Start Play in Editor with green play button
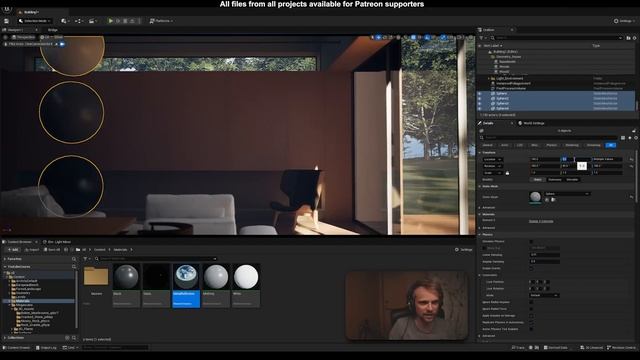640x360 pixels. pyautogui.click(x=110, y=21)
